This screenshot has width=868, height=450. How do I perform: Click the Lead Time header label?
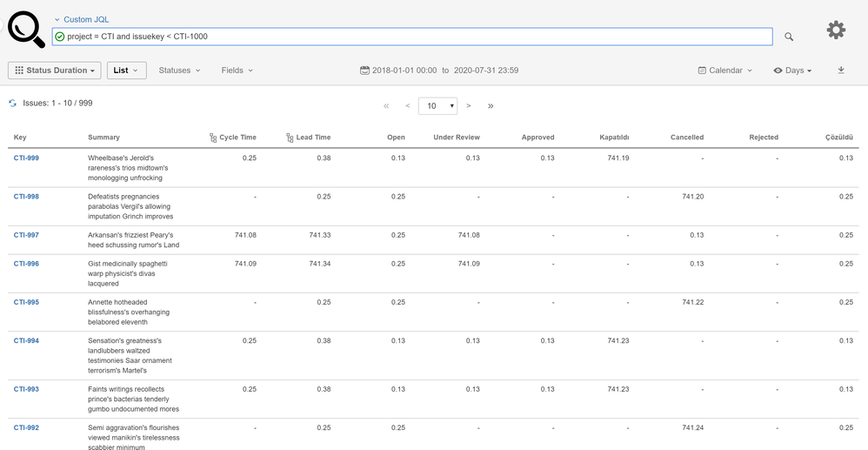click(313, 138)
